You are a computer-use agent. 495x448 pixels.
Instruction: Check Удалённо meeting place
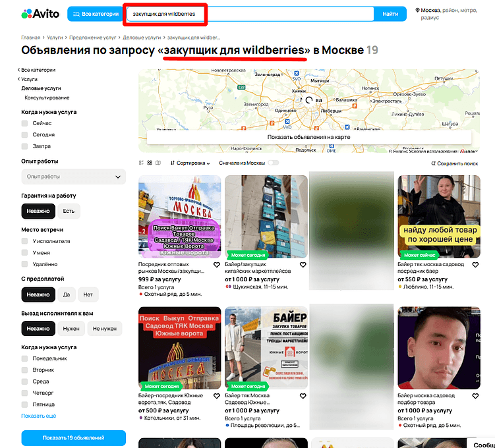click(x=24, y=264)
